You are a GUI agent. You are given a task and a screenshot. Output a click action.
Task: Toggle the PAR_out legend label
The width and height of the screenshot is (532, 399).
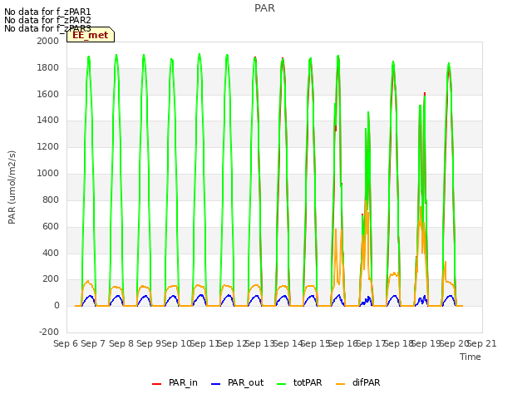pyautogui.click(x=246, y=382)
